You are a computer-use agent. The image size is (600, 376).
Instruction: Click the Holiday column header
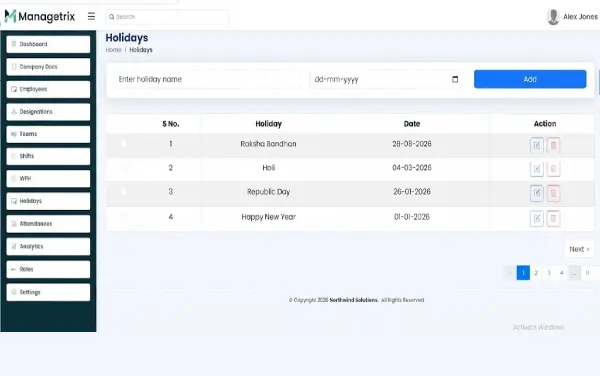268,124
